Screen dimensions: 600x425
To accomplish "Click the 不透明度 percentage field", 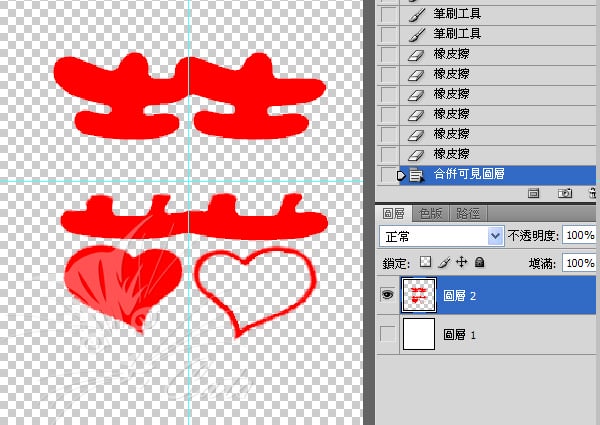I will (578, 236).
